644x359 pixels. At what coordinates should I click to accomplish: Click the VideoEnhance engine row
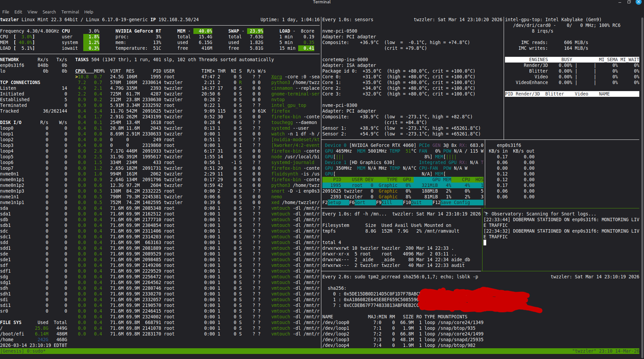[x=572, y=82]
